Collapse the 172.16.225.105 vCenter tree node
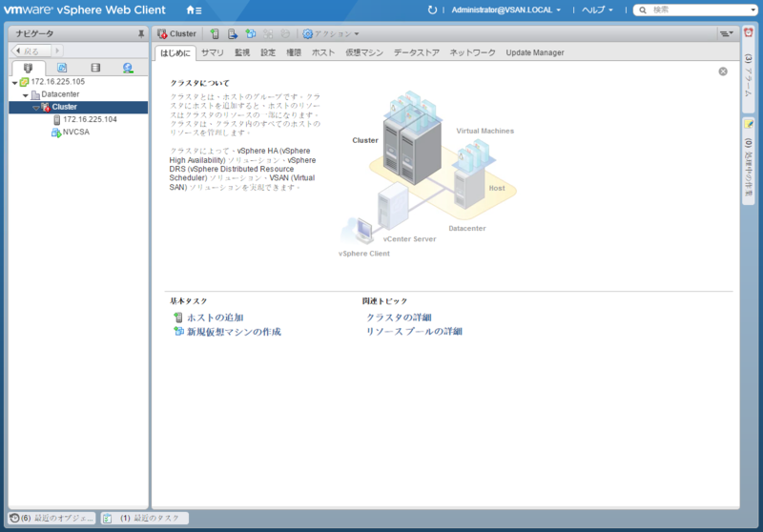 pyautogui.click(x=14, y=83)
